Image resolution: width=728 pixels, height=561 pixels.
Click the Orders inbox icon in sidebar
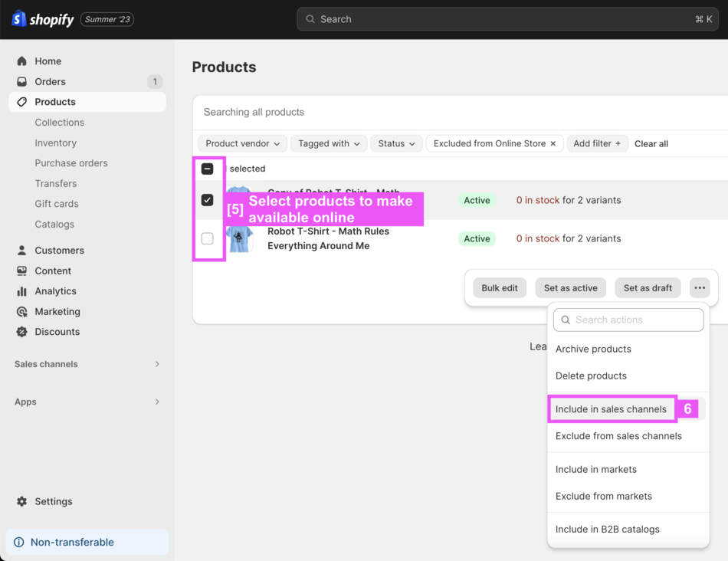point(21,82)
